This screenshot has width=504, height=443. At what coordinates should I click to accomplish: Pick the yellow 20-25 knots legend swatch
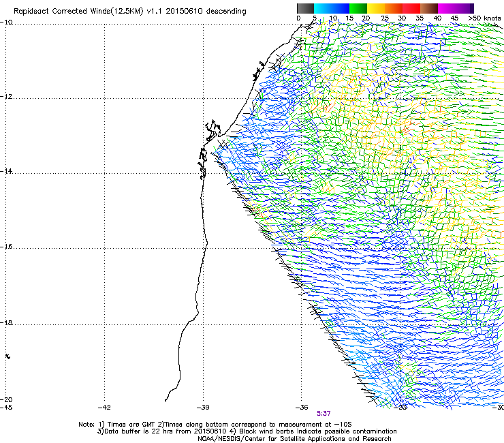[x=376, y=8]
